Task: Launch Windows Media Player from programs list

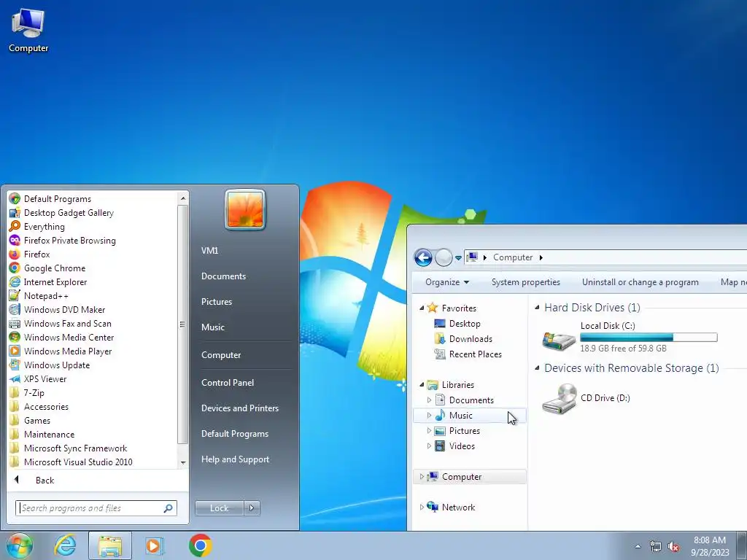Action: click(68, 351)
